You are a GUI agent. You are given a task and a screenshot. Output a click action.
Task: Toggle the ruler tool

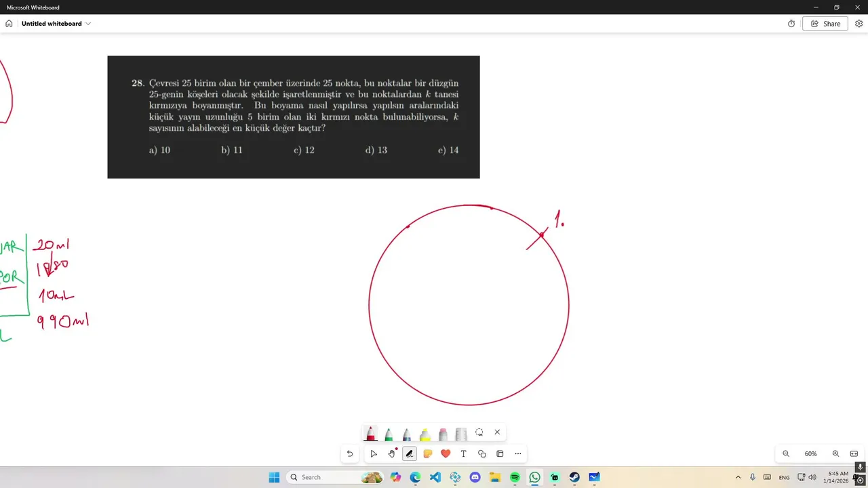pyautogui.click(x=461, y=433)
